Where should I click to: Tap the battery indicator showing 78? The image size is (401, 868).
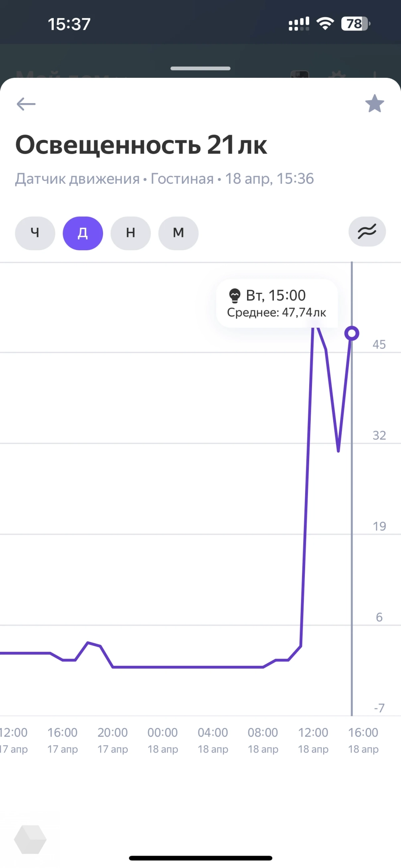[x=355, y=24]
